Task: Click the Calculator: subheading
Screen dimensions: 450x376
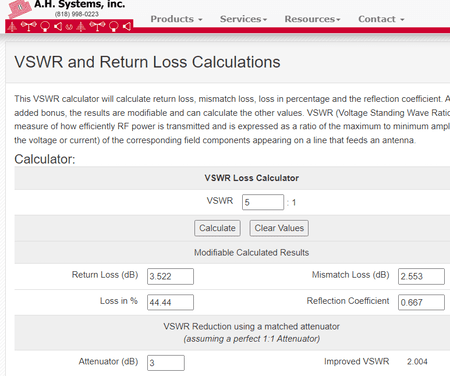Action: point(45,159)
